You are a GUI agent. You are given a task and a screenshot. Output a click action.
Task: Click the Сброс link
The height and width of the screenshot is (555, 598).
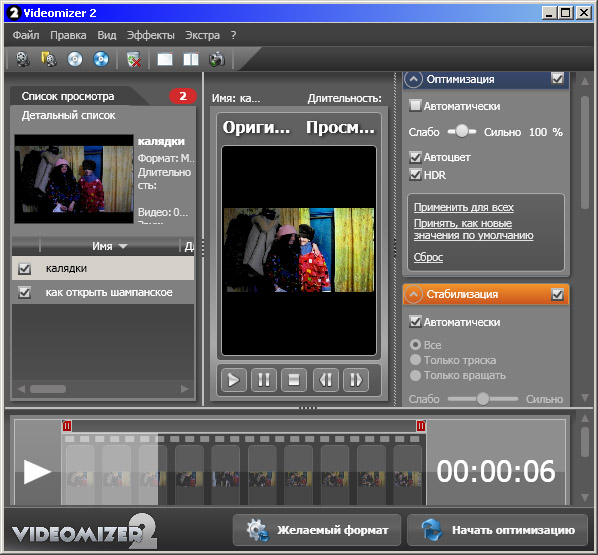click(x=428, y=257)
